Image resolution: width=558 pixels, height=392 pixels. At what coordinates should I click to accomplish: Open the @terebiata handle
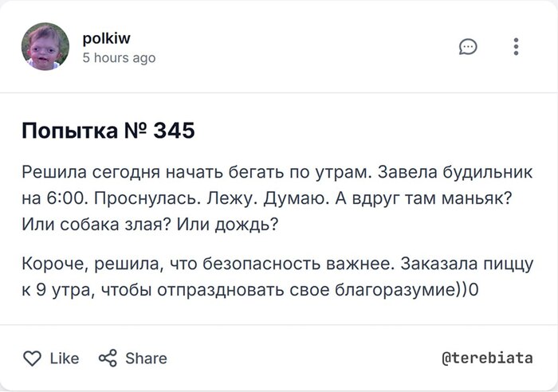(x=487, y=358)
